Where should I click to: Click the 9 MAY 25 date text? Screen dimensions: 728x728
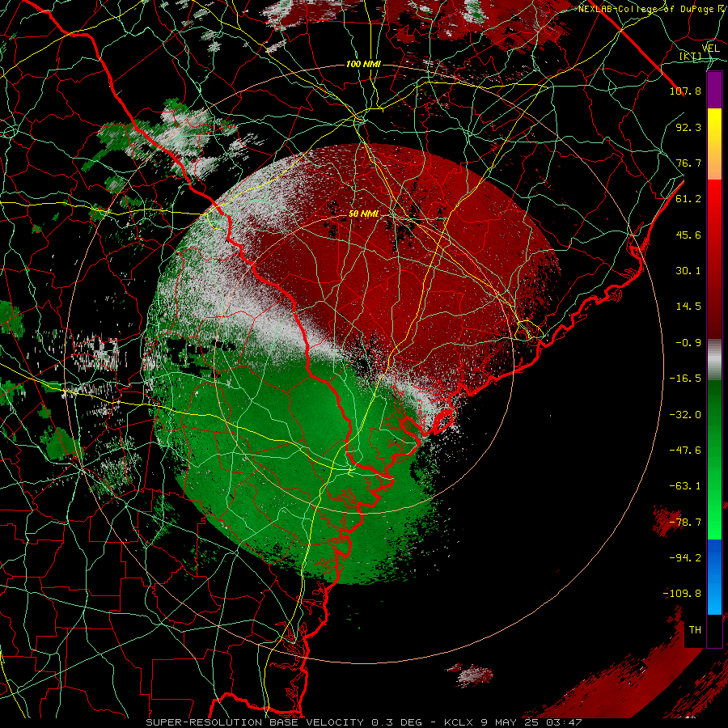click(x=511, y=722)
